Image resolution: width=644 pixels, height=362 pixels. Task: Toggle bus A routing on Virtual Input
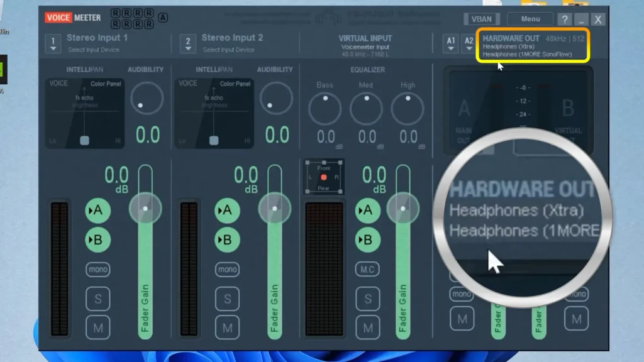coord(367,210)
